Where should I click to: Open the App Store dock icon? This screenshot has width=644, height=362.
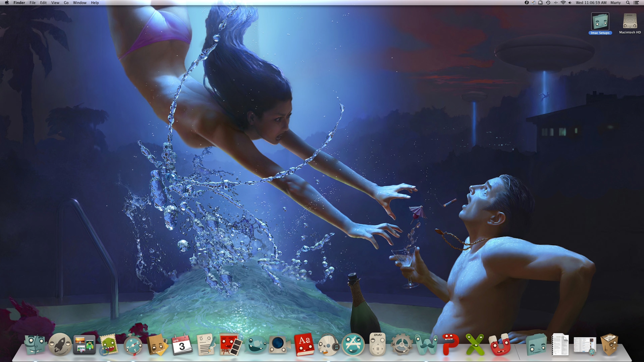(x=353, y=344)
